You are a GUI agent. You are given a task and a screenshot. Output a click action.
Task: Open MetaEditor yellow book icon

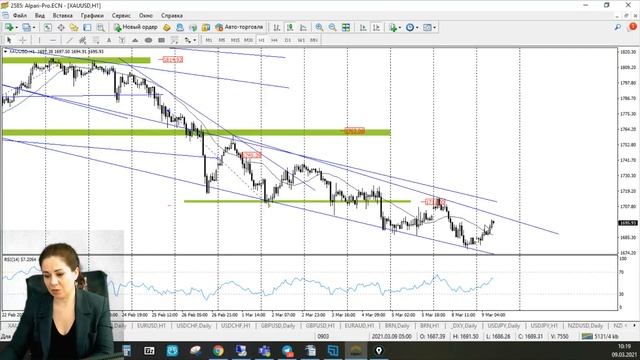[167, 27]
